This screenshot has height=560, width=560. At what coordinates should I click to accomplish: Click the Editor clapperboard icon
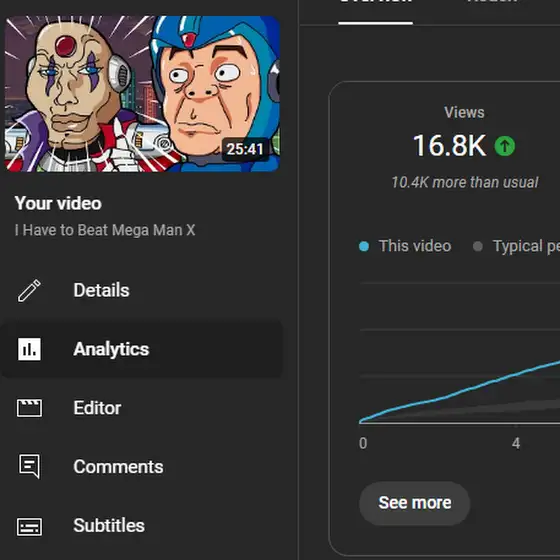pyautogui.click(x=29, y=408)
